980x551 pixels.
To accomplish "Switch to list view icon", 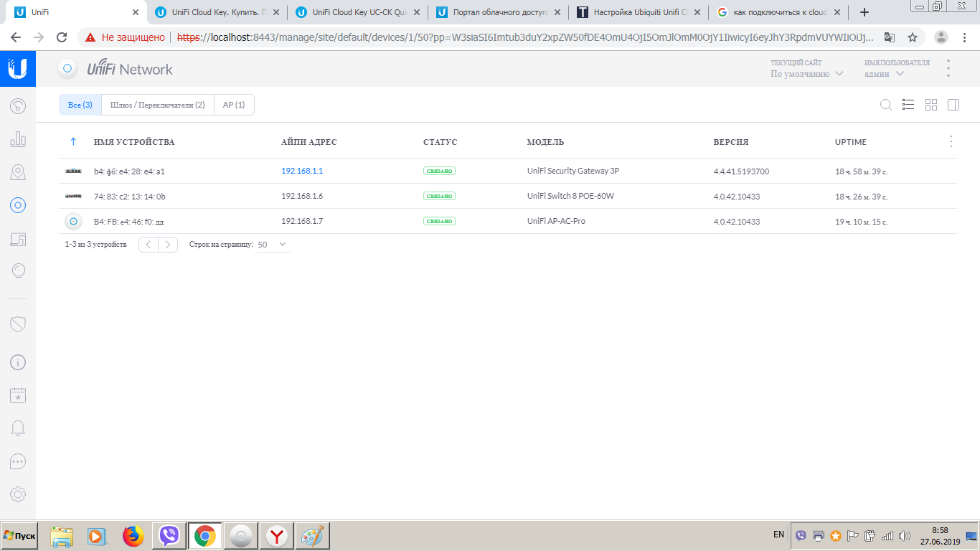I will [x=908, y=105].
